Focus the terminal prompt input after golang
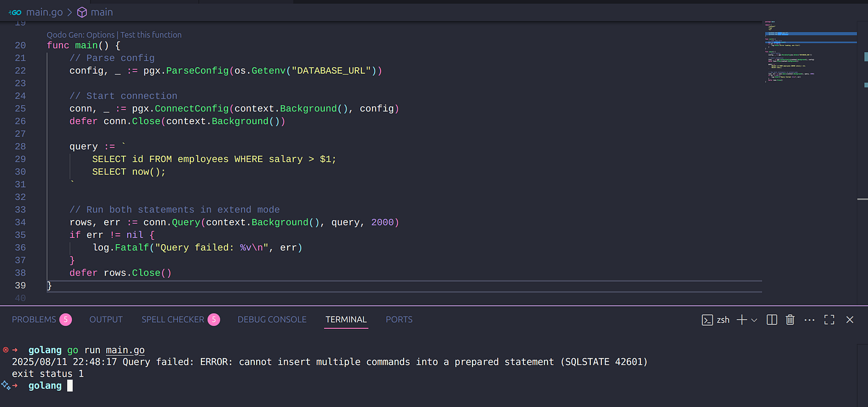The image size is (868, 407). tap(70, 385)
